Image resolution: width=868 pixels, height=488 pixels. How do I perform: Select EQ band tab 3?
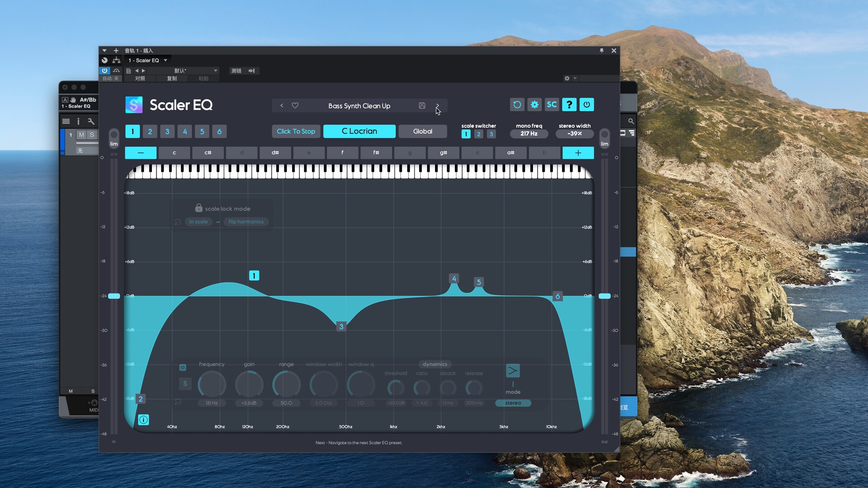167,131
